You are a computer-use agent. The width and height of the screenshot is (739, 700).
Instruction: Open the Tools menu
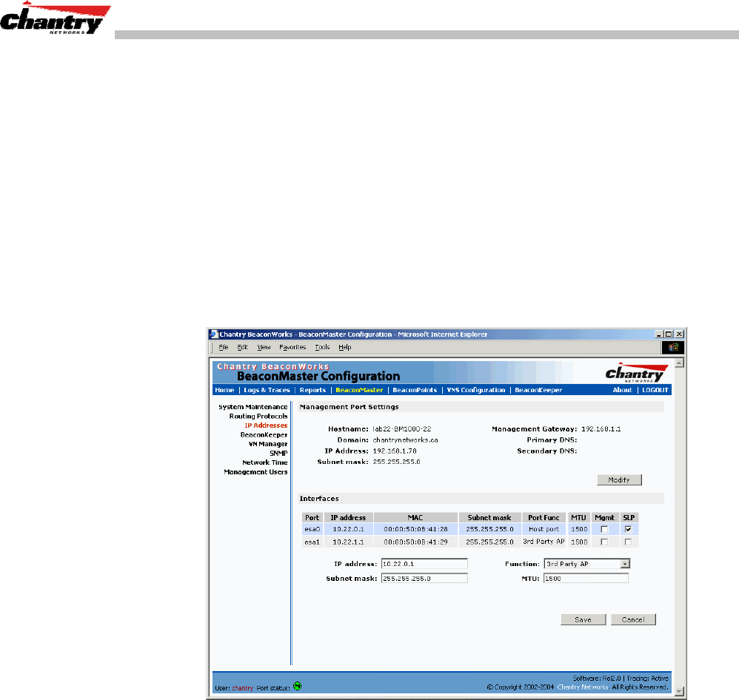pos(322,347)
